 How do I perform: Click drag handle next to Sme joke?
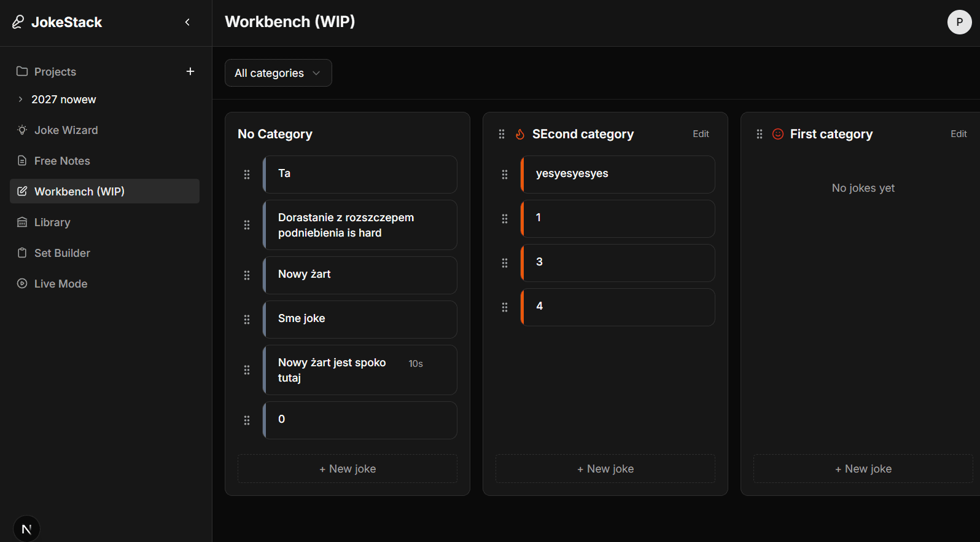247,320
